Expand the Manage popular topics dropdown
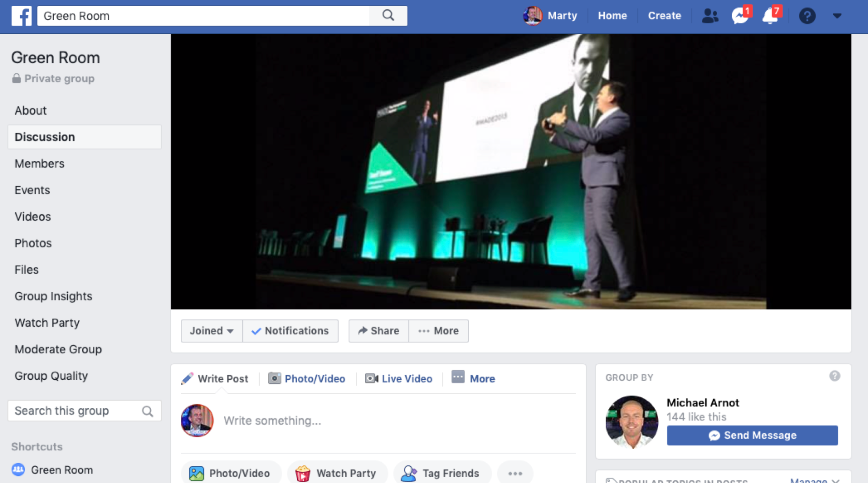The height and width of the screenshot is (483, 868). [x=814, y=480]
